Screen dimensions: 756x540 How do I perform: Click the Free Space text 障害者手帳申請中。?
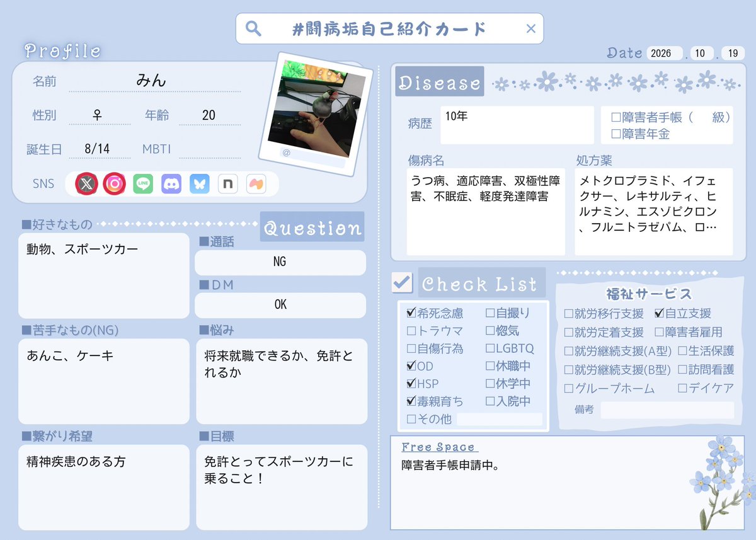click(451, 466)
